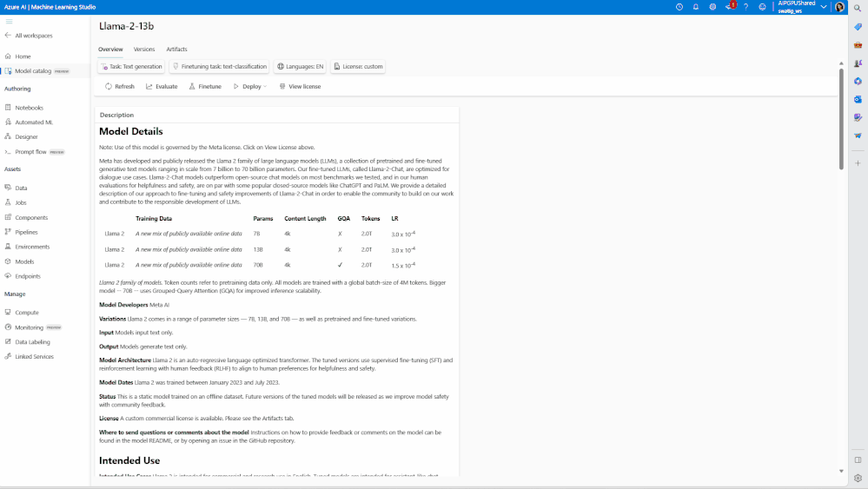
Task: Open settings gear in top bar
Action: tap(712, 7)
